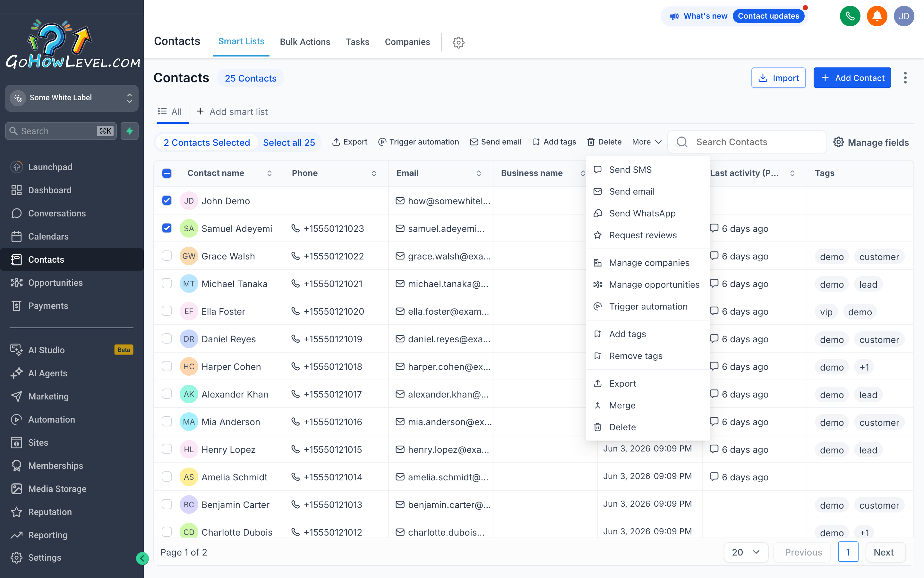Open Payments in sidebar

coord(72,306)
